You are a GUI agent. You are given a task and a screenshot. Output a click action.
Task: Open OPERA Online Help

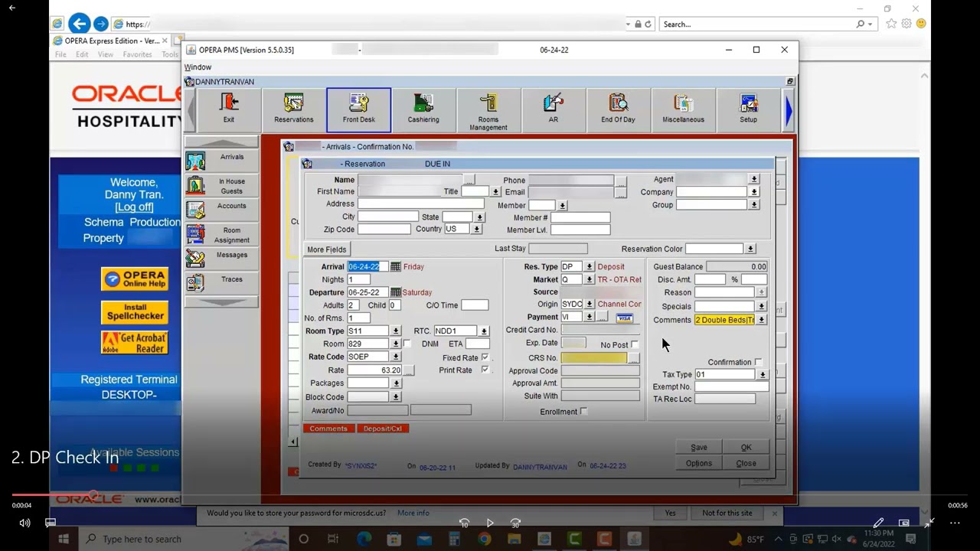(135, 279)
